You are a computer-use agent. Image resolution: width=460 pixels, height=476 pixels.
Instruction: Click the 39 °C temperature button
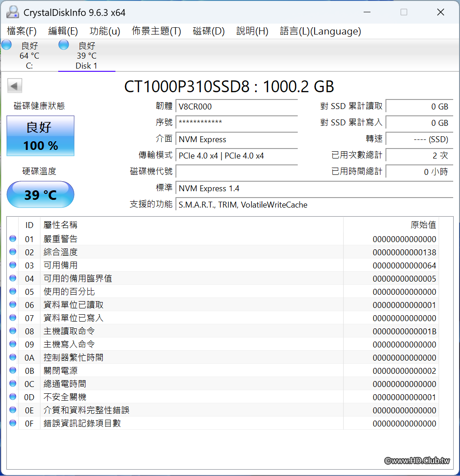(40, 194)
